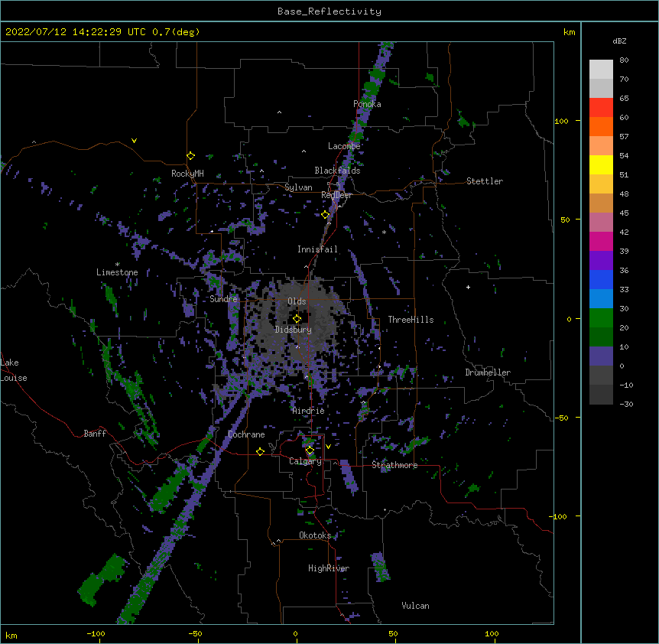659x644 pixels.
Task: Click the Base_Reflectivity title text
Action: pos(329,11)
